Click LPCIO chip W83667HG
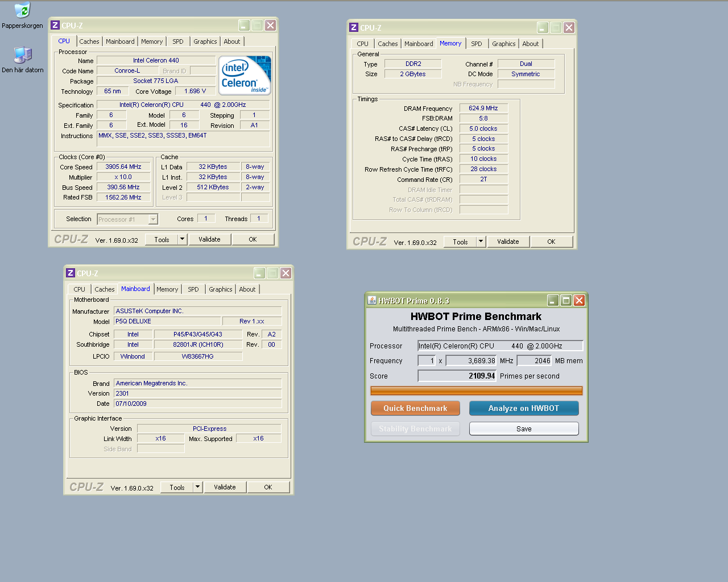 tap(198, 356)
